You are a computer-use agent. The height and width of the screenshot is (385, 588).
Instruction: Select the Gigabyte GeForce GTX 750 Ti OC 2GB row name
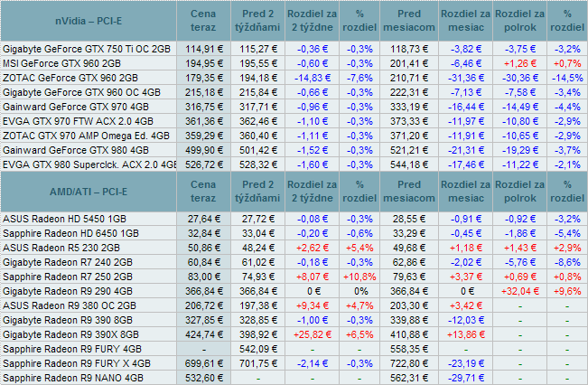click(87, 49)
